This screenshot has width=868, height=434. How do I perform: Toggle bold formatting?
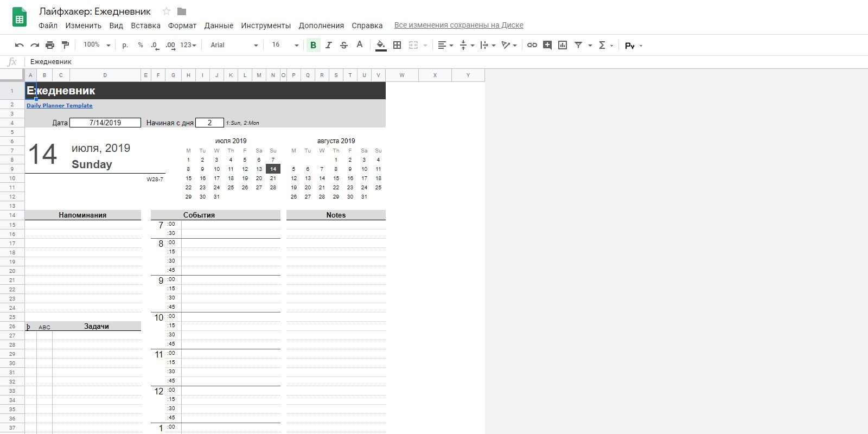point(313,45)
